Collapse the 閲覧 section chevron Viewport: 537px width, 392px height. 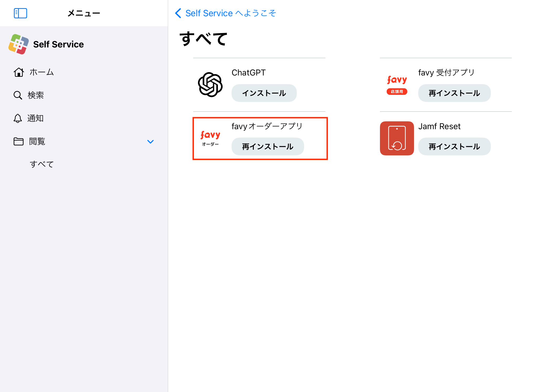(151, 142)
